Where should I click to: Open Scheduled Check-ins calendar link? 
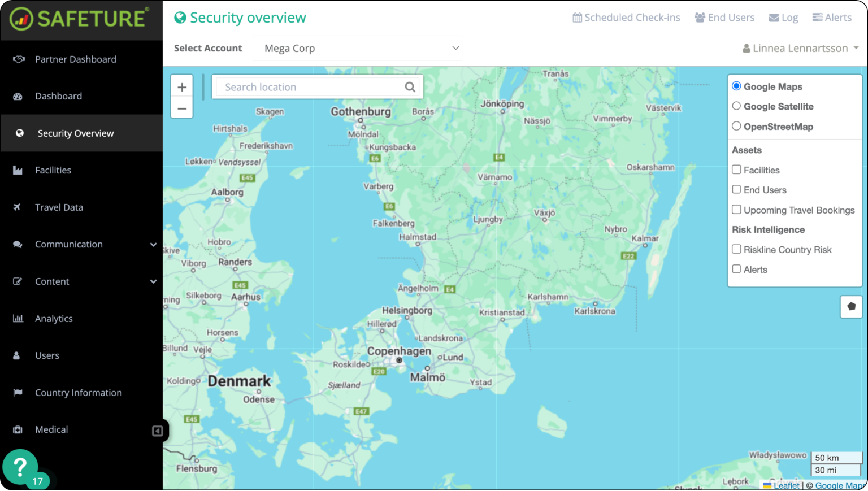pyautogui.click(x=626, y=18)
